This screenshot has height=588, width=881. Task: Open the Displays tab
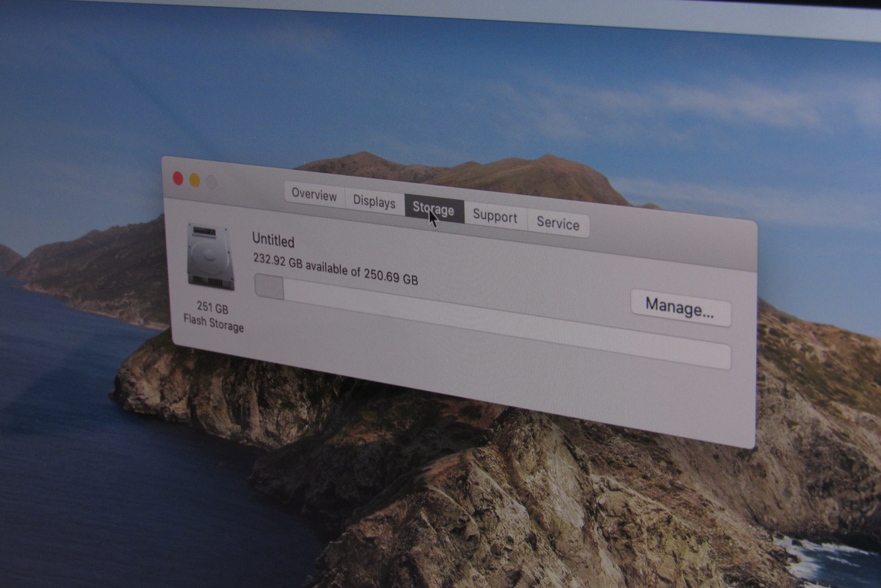tap(374, 202)
